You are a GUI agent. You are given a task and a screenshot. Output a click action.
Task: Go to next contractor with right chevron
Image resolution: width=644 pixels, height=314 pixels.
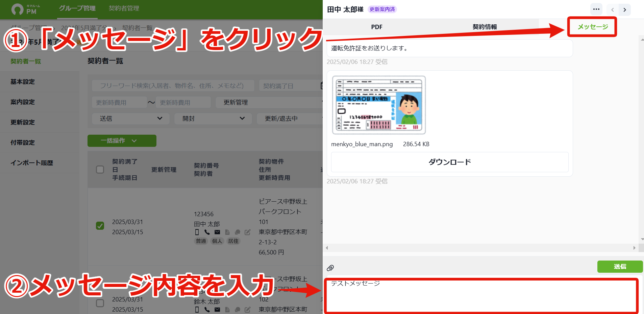click(x=625, y=10)
